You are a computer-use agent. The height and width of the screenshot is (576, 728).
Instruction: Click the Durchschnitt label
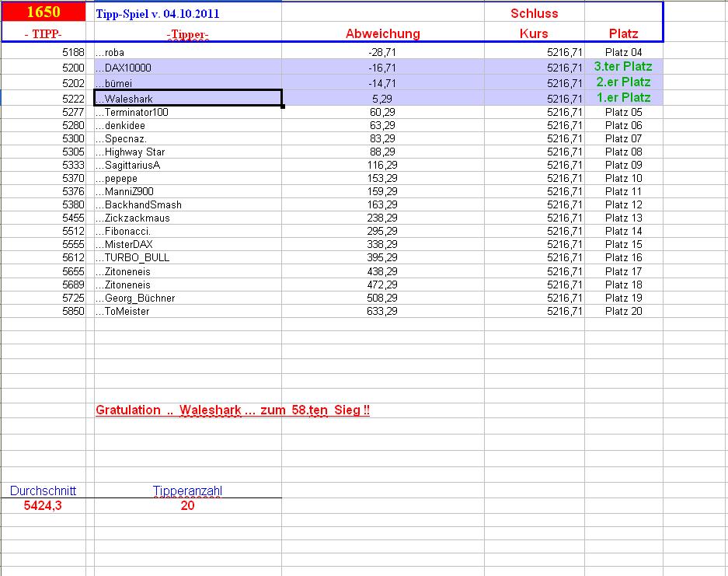[x=44, y=490]
